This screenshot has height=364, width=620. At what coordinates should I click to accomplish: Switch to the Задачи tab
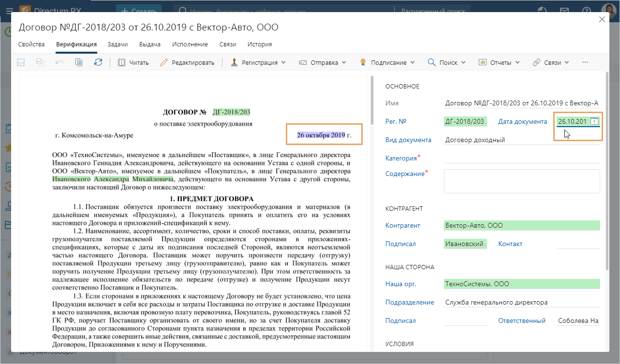pyautogui.click(x=118, y=44)
